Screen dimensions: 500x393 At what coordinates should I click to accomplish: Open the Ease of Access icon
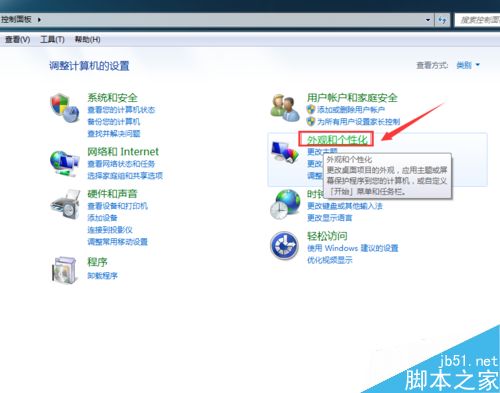tap(284, 246)
